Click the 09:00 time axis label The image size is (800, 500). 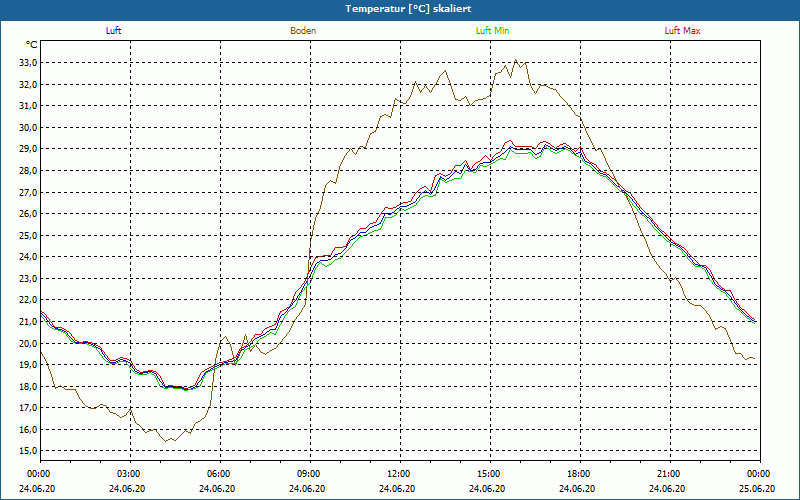pos(307,474)
